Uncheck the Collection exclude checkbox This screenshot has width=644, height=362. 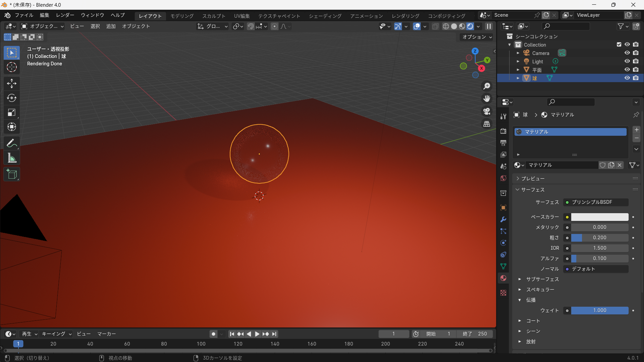(619, 45)
